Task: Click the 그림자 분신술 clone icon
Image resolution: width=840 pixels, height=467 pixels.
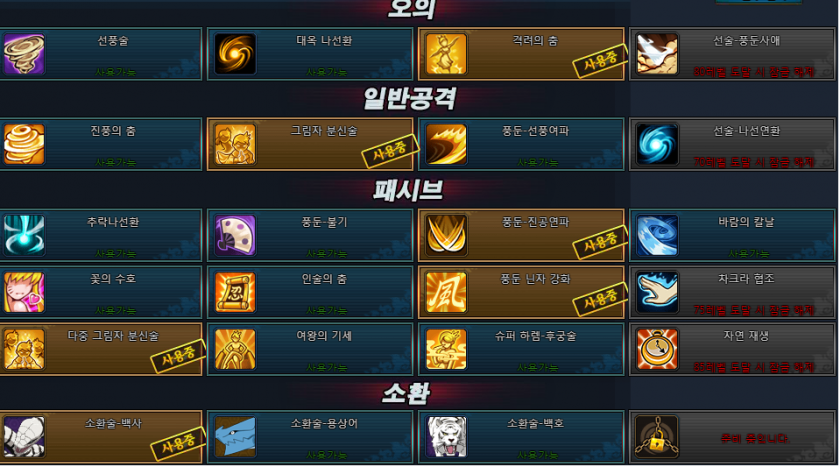Action: click(x=235, y=145)
